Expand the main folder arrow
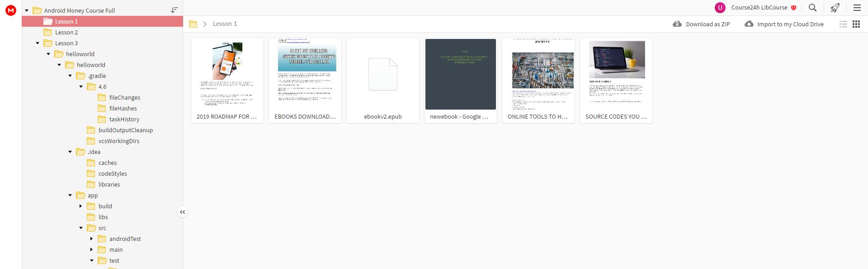Viewport: 868px width, 269px height. pos(92,250)
